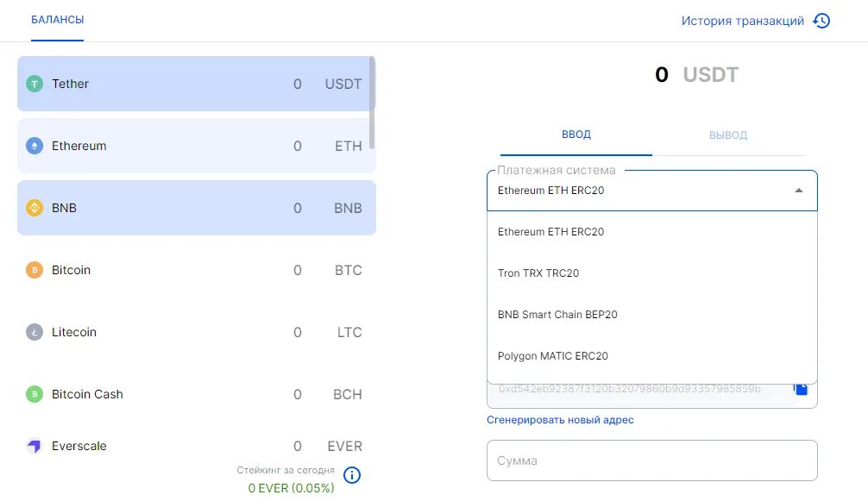The height and width of the screenshot is (501, 868).
Task: Click the deposit address field text
Action: click(x=629, y=389)
